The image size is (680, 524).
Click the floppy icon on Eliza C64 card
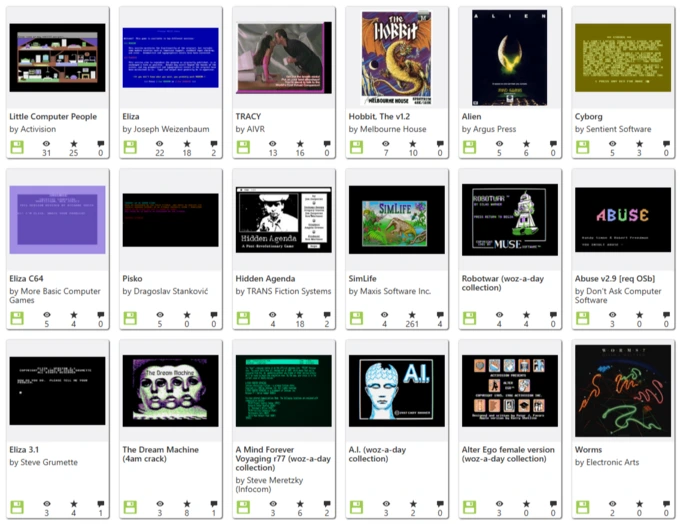click(x=17, y=318)
